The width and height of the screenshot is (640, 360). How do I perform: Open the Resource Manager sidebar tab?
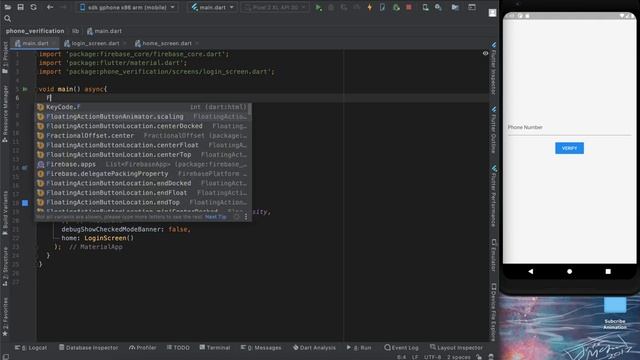pos(5,113)
